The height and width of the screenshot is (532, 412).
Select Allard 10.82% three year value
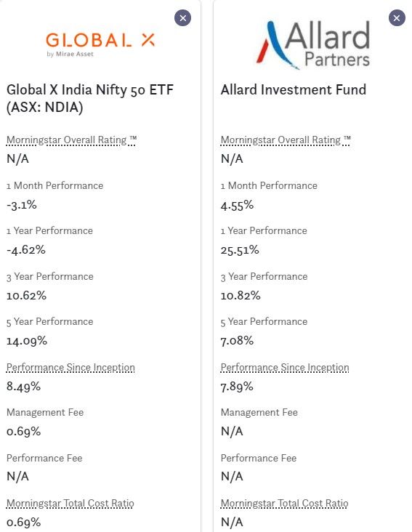(x=241, y=296)
